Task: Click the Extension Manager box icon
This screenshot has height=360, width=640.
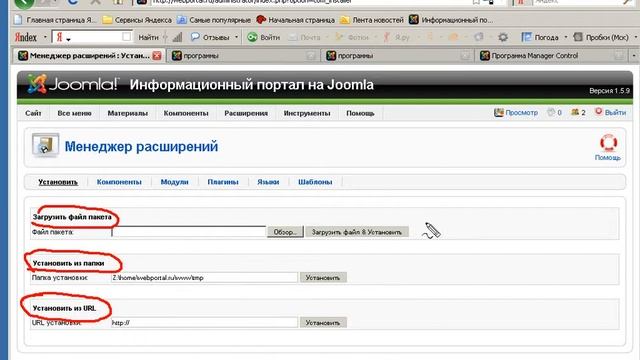Action: point(45,146)
